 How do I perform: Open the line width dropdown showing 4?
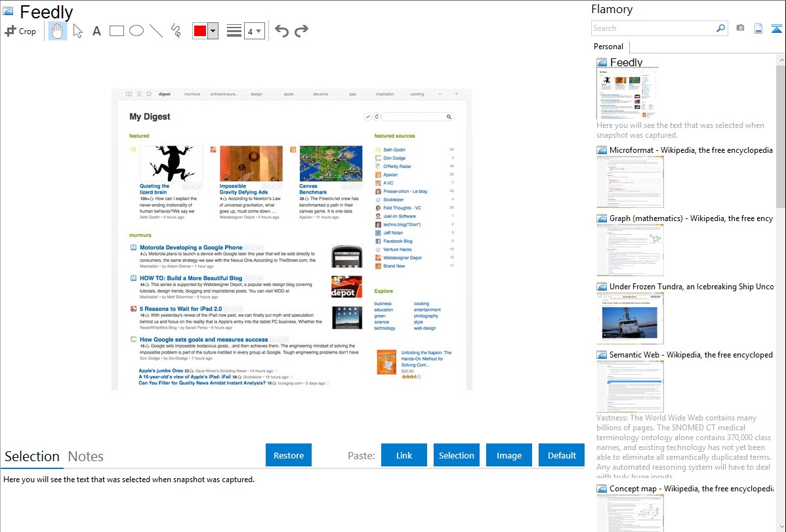point(254,31)
